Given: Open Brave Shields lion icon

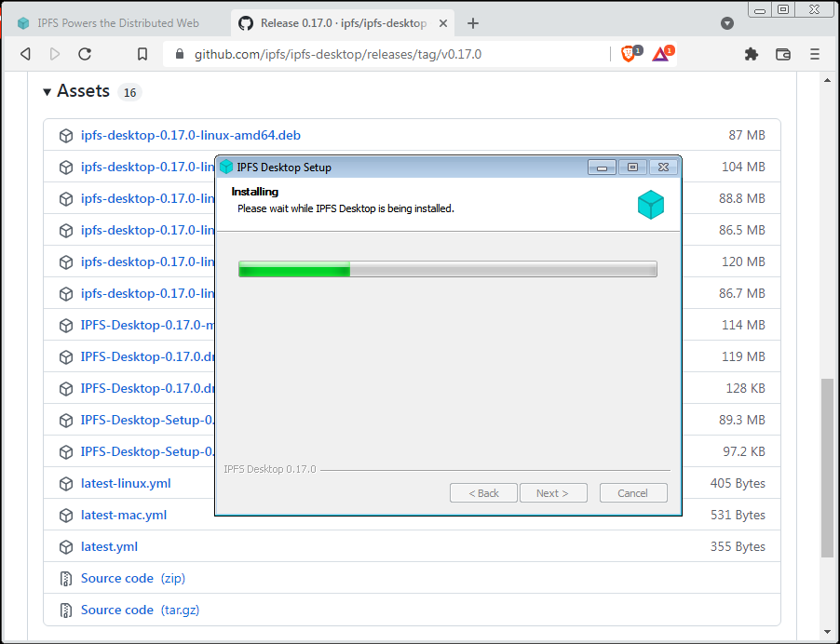Looking at the screenshot, I should [628, 54].
